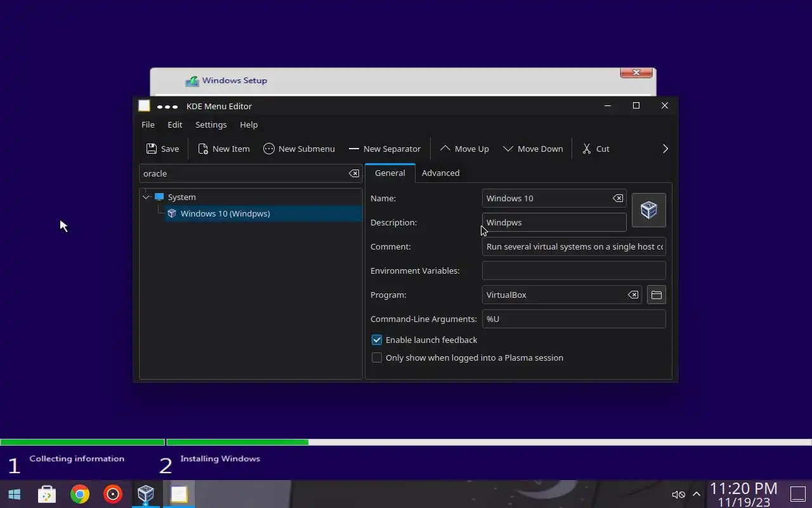Click Move Down in the toolbar
This screenshot has height=508, width=812.
pyautogui.click(x=533, y=149)
